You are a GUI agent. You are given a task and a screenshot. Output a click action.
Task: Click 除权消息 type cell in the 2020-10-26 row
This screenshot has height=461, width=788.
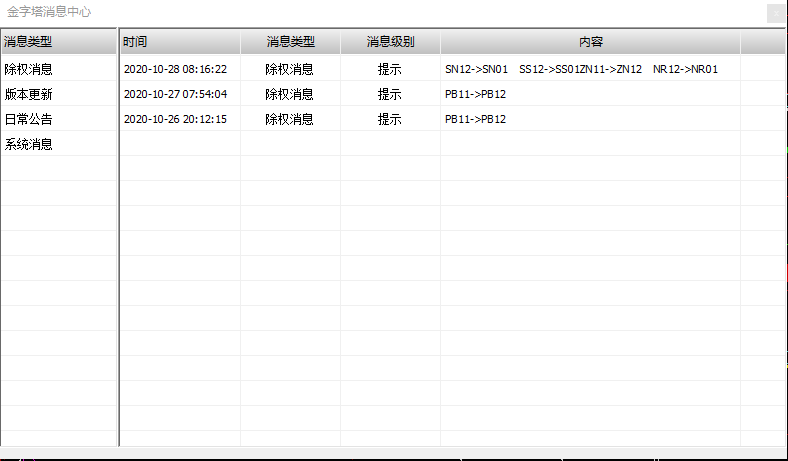[289, 119]
